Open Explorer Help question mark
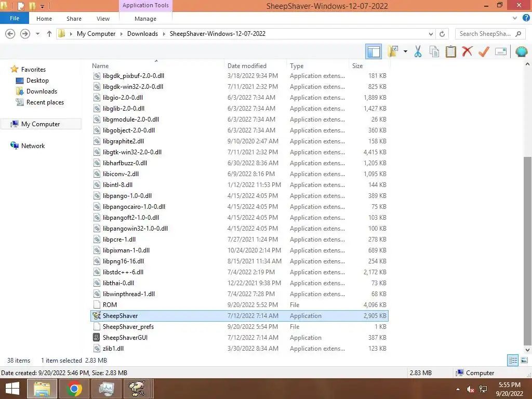532x399 pixels. point(526,18)
